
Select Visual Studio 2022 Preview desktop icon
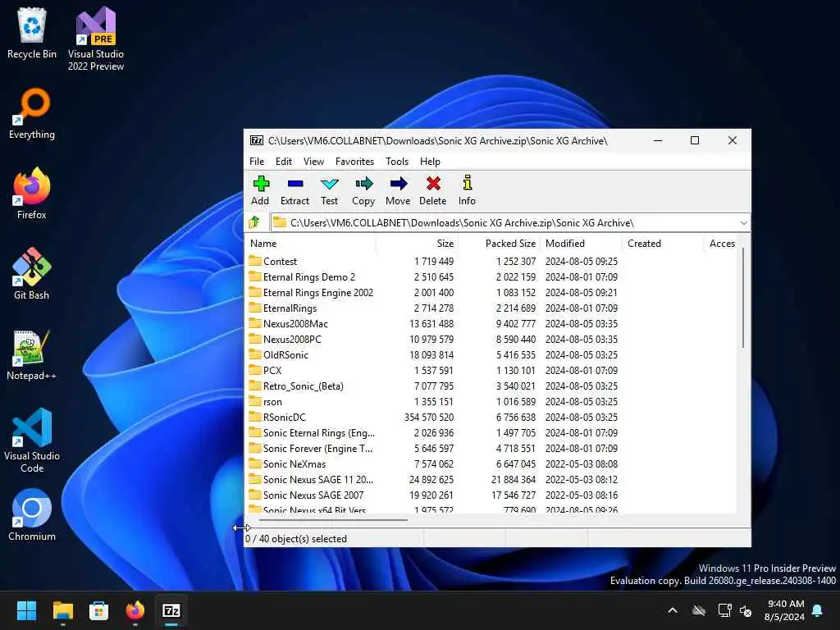tap(96, 39)
